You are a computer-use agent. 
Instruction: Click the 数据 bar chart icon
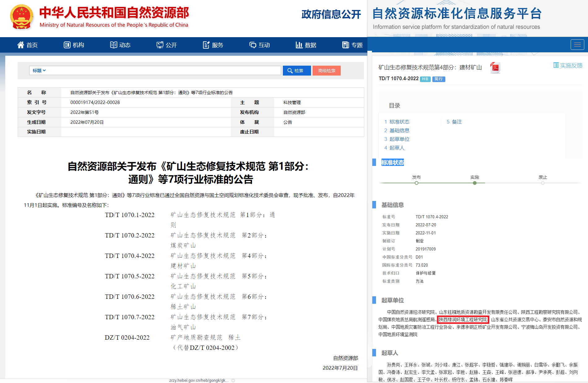coord(299,45)
